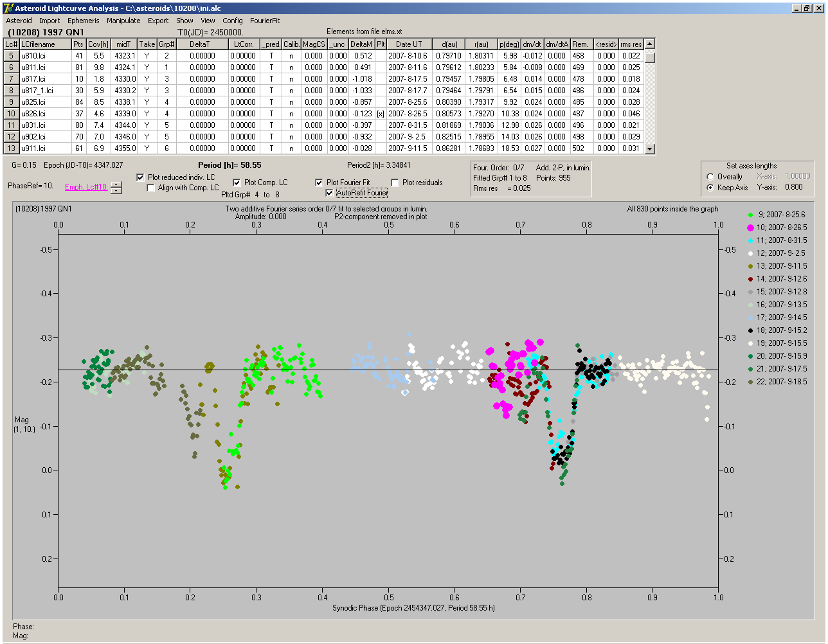Viewport: 828px width, 644px height.
Task: Click filename cell u911.lci
Action: tap(45, 148)
